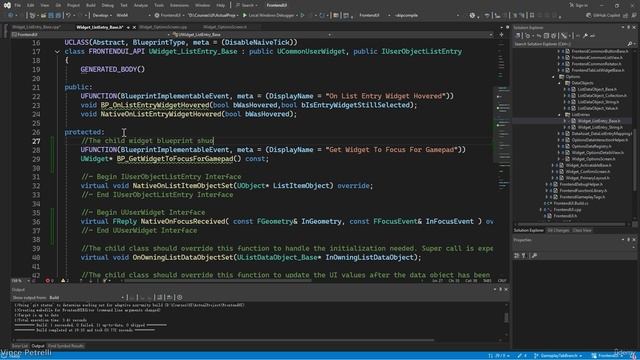Click Solution Explorer bottom tab

pyautogui.click(x=529, y=231)
